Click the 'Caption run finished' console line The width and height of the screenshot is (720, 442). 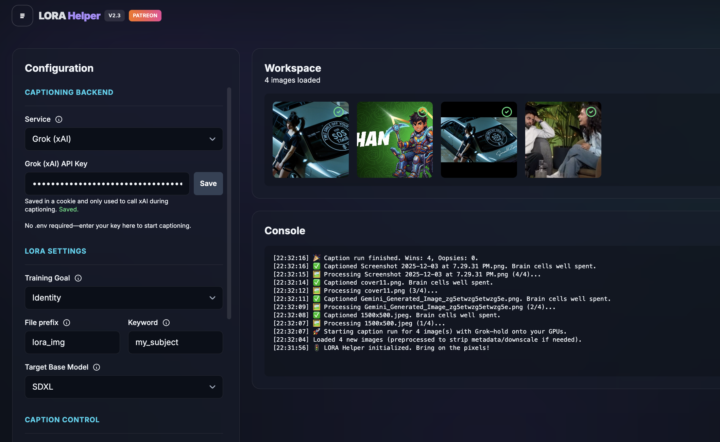[x=376, y=258]
